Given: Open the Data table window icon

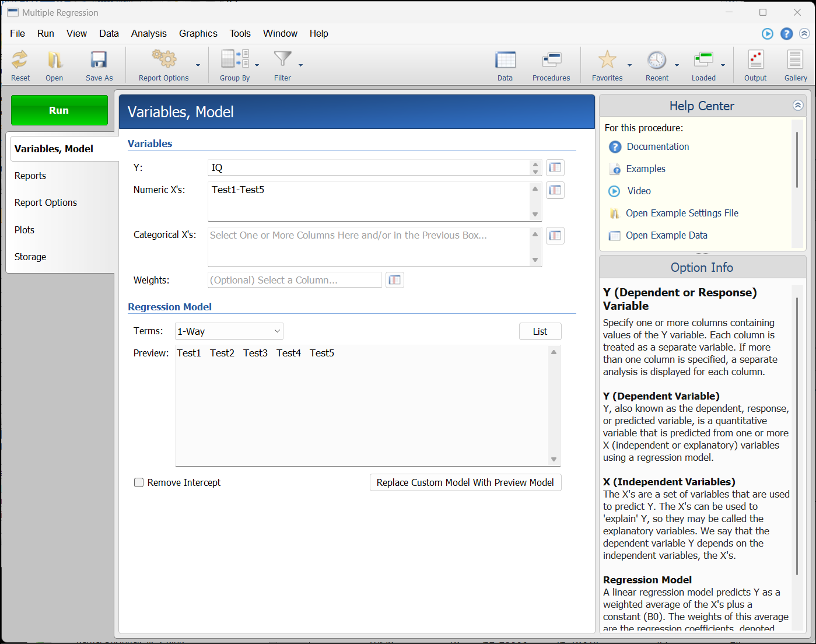Looking at the screenshot, I should (505, 60).
